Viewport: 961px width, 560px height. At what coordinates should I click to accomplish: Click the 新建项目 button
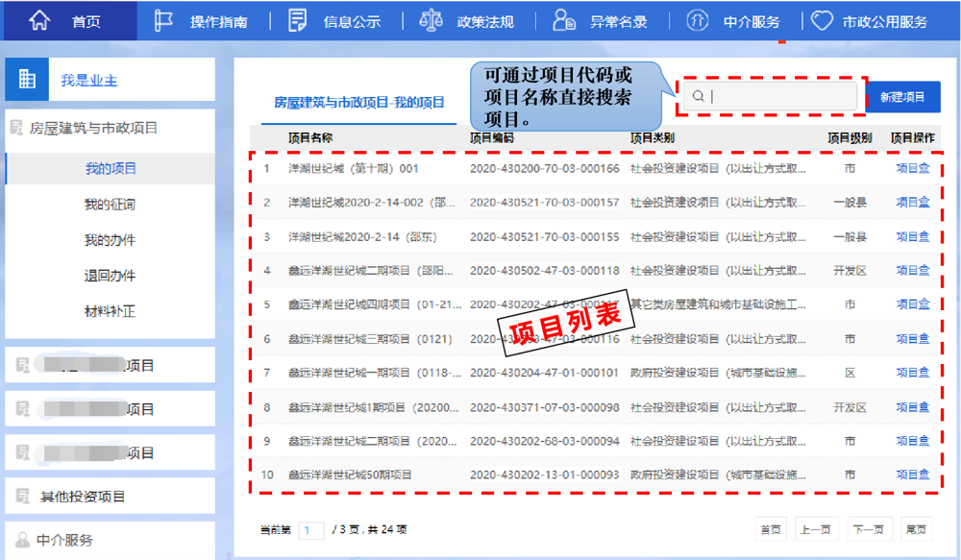903,96
